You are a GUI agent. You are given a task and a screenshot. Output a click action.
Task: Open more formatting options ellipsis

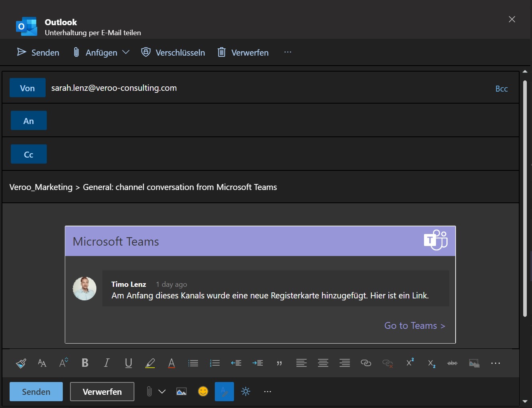coord(496,363)
